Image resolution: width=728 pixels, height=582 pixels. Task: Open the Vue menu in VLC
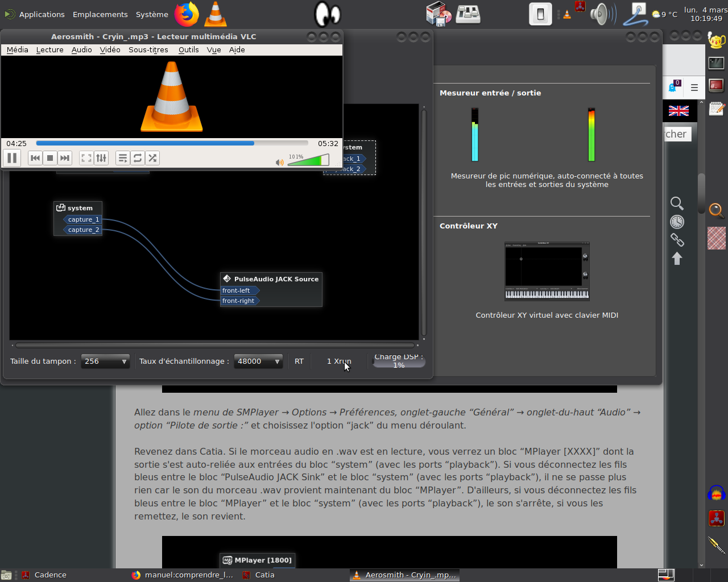[x=214, y=50]
